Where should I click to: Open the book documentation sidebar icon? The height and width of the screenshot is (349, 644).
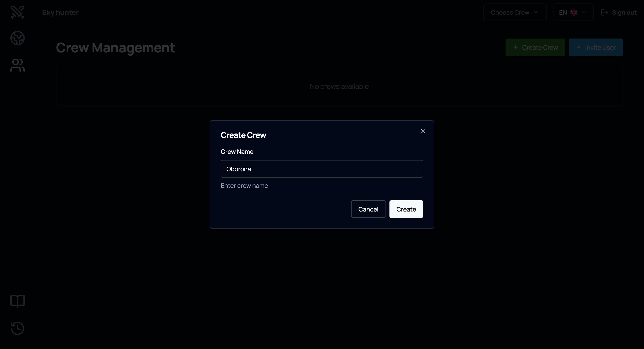click(18, 301)
